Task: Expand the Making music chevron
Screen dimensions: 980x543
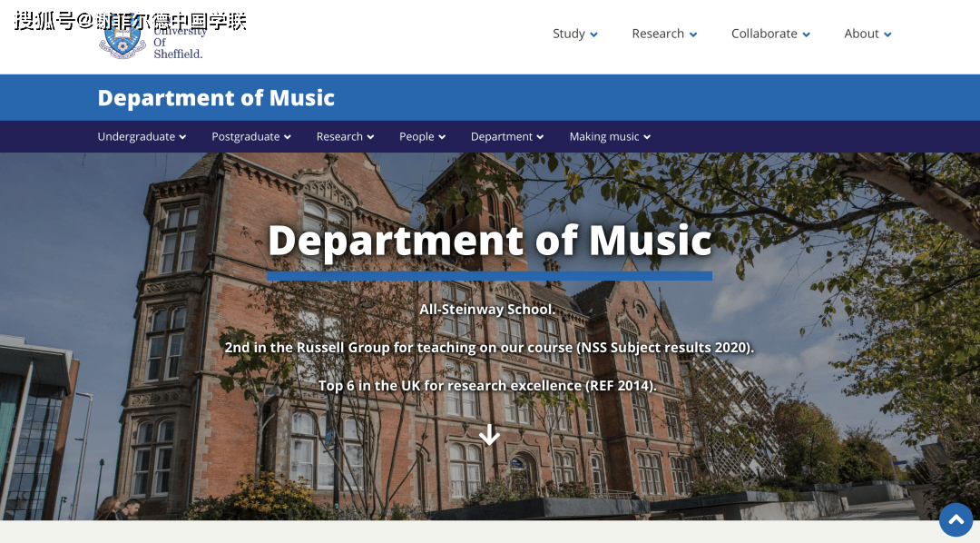Action: (x=647, y=136)
